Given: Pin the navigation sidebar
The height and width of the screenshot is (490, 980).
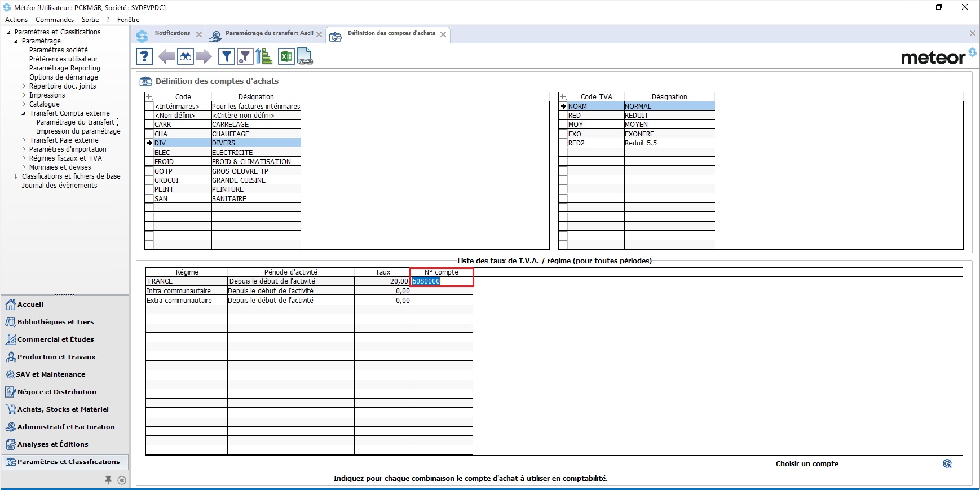Looking at the screenshot, I should point(108,480).
